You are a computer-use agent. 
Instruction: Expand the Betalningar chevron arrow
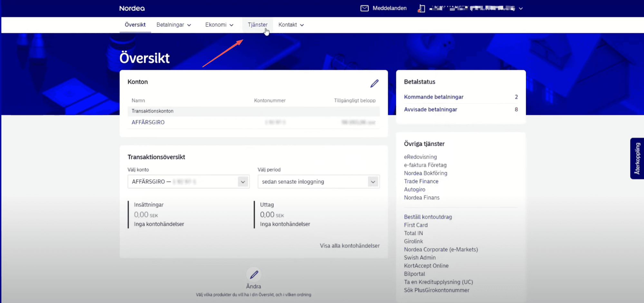[x=189, y=25]
